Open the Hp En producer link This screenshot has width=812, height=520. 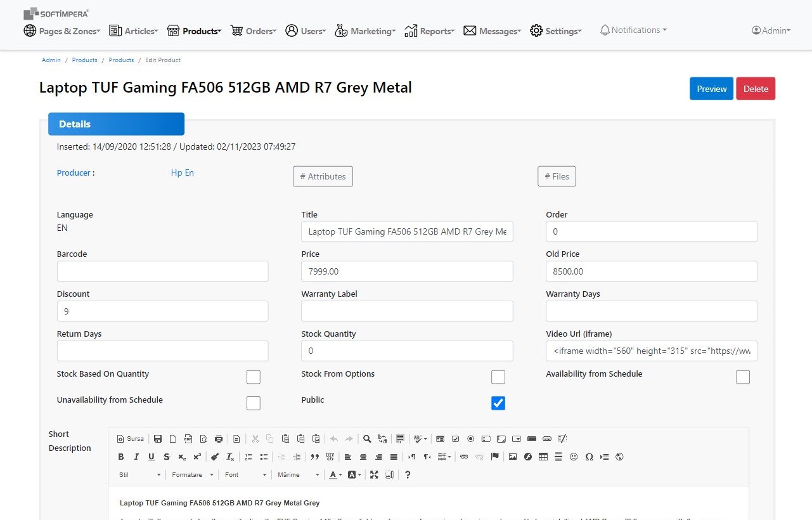tap(183, 172)
